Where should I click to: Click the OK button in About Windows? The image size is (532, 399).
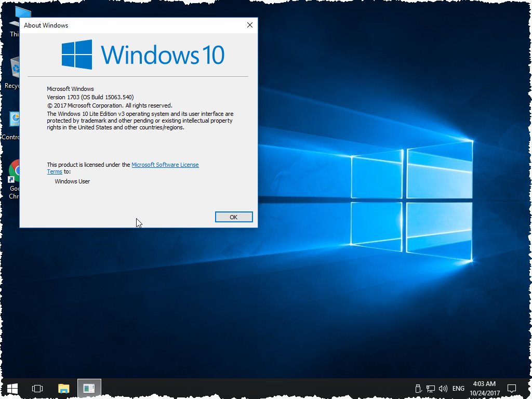[234, 217]
